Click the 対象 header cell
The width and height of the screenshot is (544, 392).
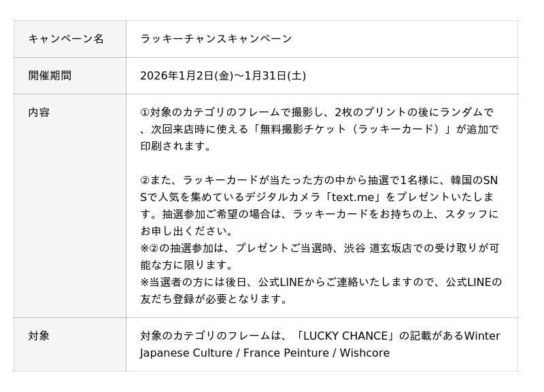tap(39, 336)
